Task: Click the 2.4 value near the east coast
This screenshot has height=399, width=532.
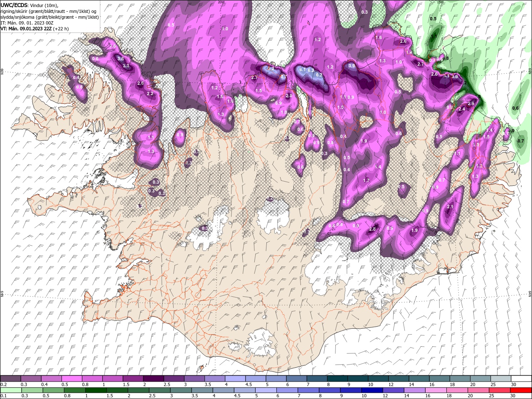Action: 461,109
